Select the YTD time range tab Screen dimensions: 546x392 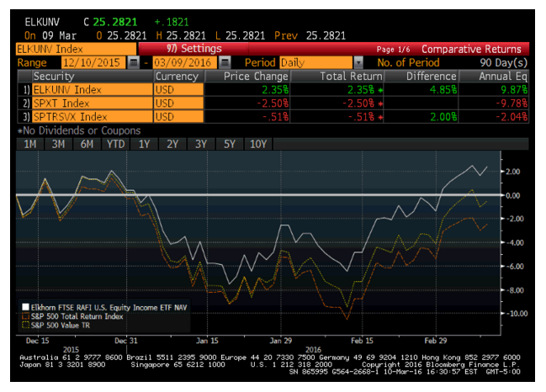pos(114,144)
